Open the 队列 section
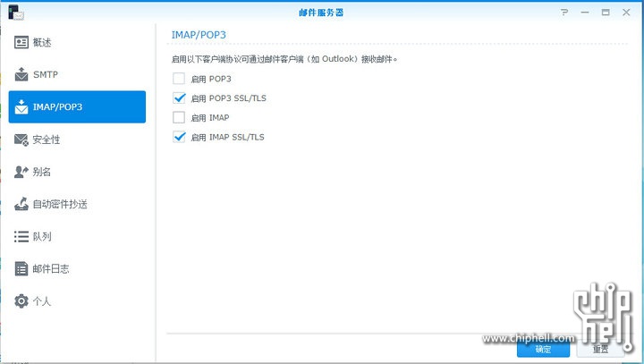The width and height of the screenshot is (644, 364). (77, 236)
